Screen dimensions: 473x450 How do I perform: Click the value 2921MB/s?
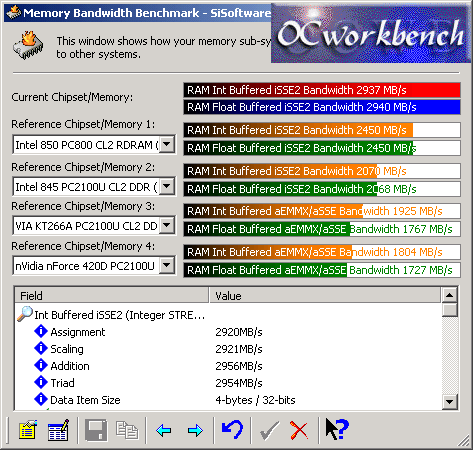click(x=239, y=349)
